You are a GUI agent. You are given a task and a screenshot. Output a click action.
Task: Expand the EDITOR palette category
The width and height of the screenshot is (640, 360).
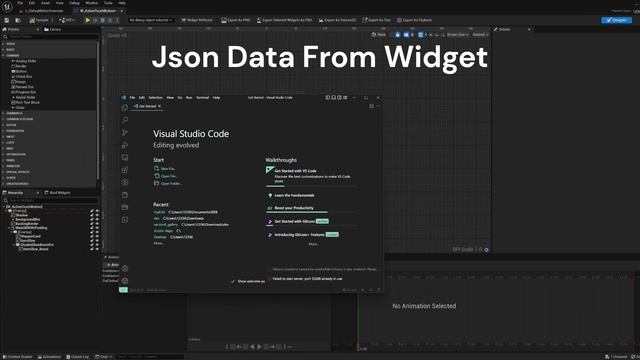3,125
